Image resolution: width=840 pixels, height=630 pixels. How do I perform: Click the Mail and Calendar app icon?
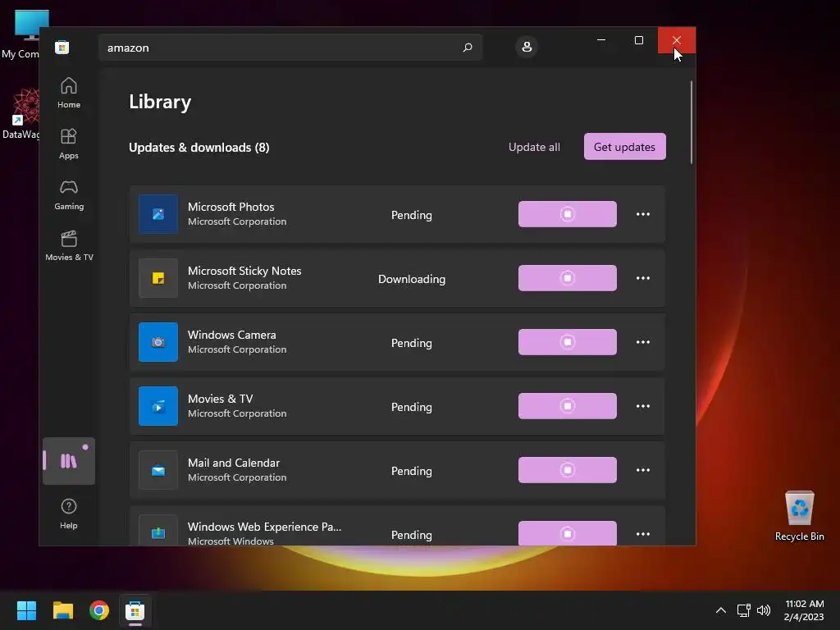click(158, 470)
